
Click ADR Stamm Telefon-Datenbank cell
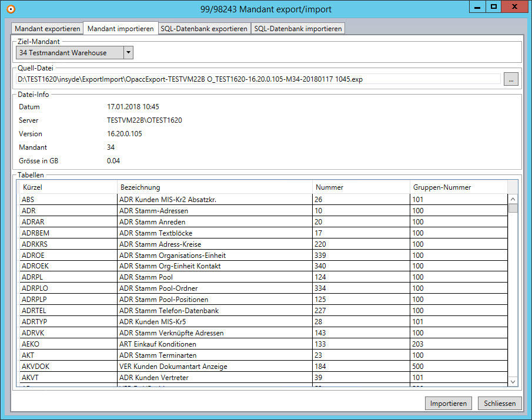215,311
